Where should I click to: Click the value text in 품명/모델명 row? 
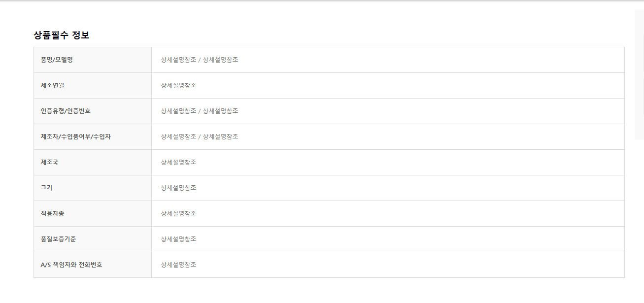coord(200,60)
